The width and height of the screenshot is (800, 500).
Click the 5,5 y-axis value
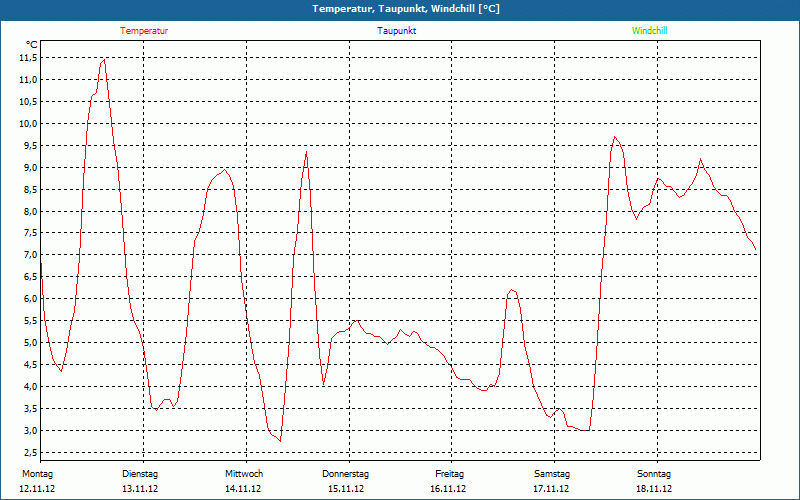(x=30, y=320)
